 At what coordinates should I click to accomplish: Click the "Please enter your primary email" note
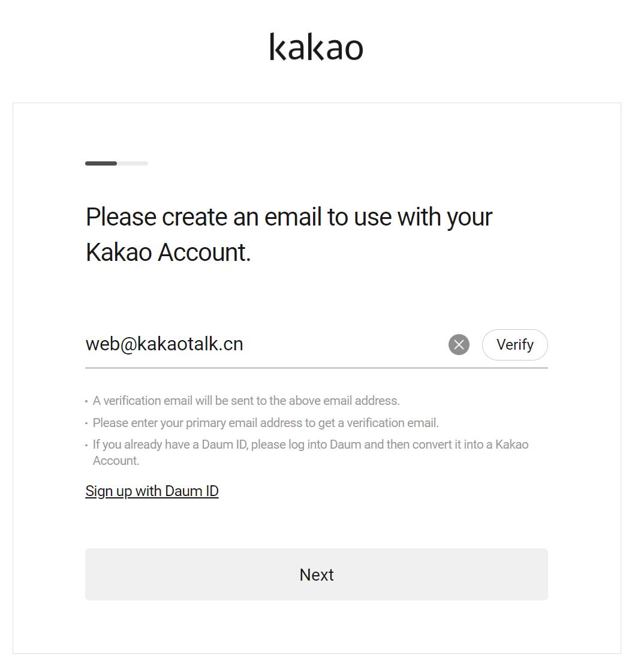(266, 423)
